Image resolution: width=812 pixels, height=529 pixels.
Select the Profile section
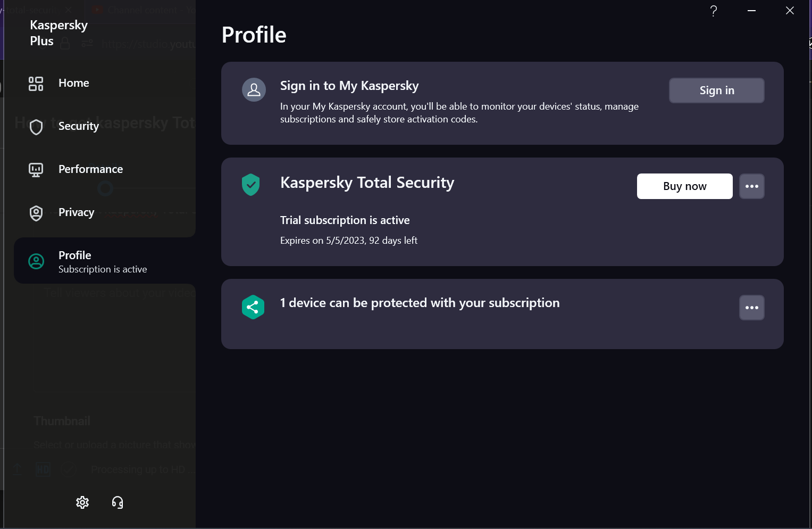(x=105, y=261)
